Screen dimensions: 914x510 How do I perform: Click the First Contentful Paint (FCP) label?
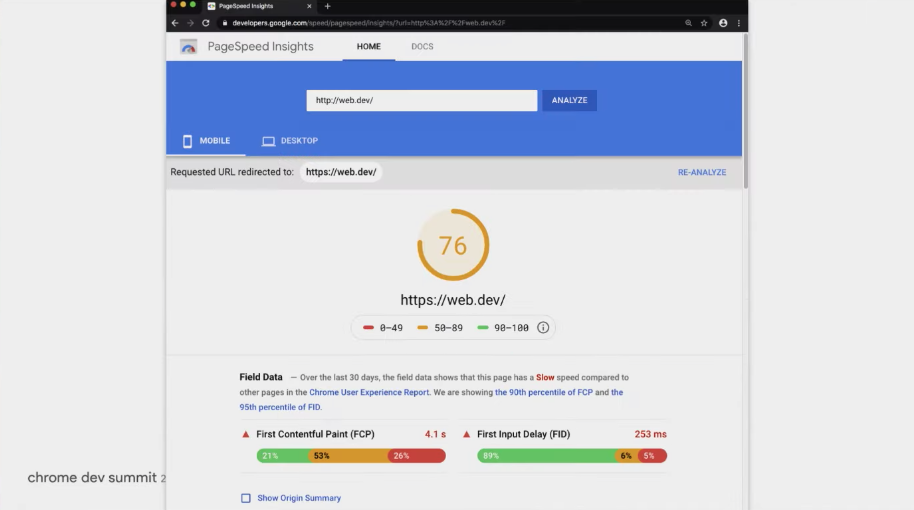tap(315, 434)
